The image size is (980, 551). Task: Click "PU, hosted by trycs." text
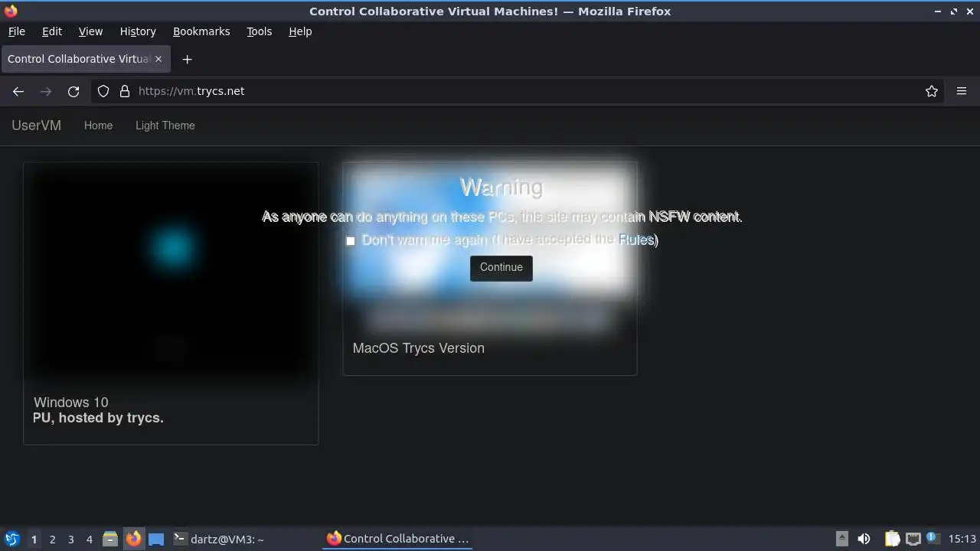click(x=98, y=418)
